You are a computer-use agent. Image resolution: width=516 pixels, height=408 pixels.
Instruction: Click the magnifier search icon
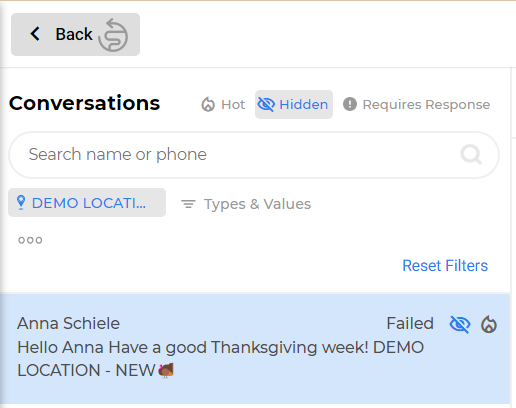[x=471, y=154]
